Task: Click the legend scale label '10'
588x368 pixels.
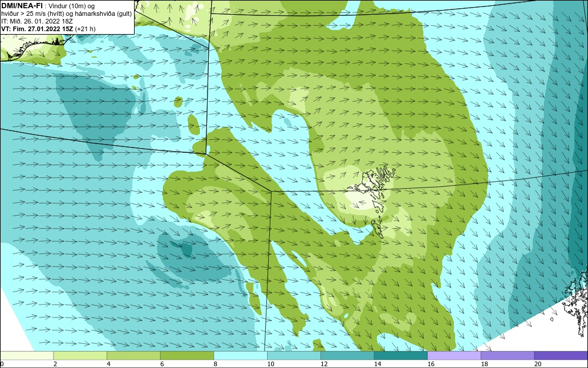Action: 270,364
